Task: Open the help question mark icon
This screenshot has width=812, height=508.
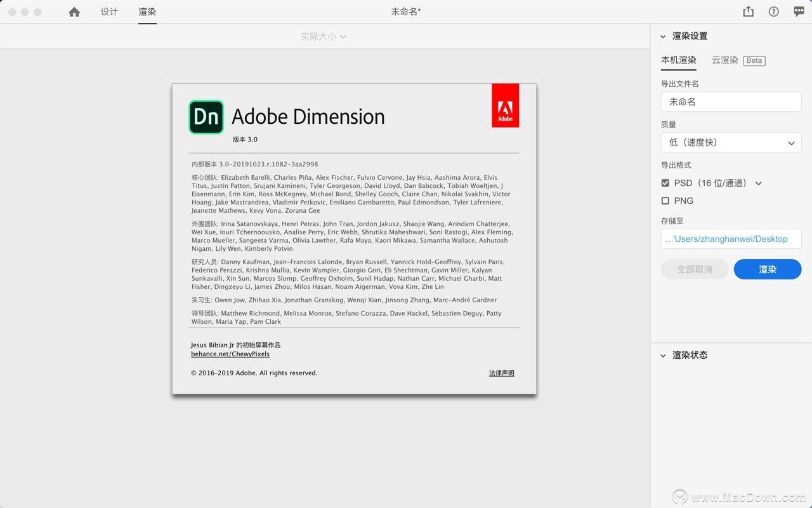Action: tap(774, 11)
